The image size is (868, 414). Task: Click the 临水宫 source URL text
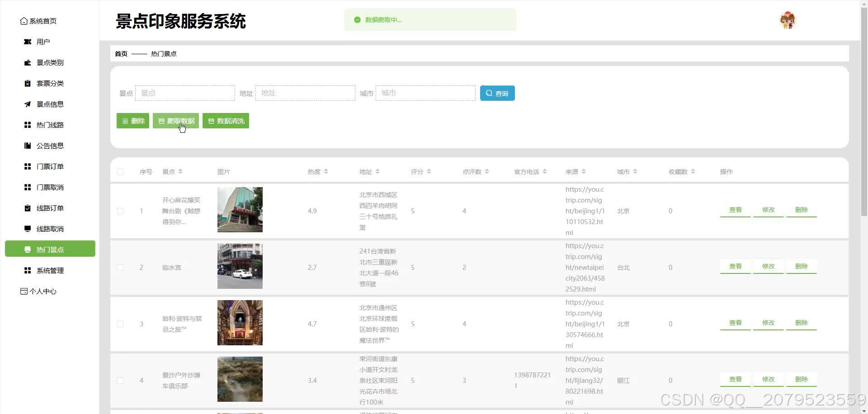click(585, 268)
